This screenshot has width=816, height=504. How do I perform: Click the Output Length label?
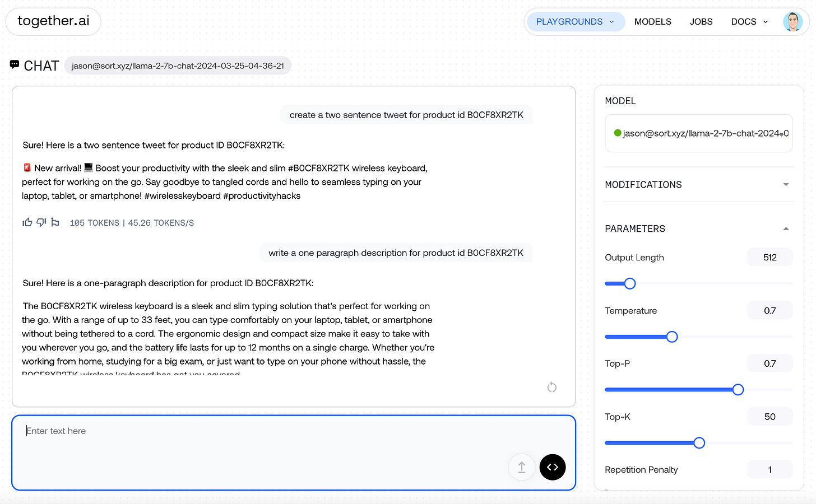pos(634,258)
